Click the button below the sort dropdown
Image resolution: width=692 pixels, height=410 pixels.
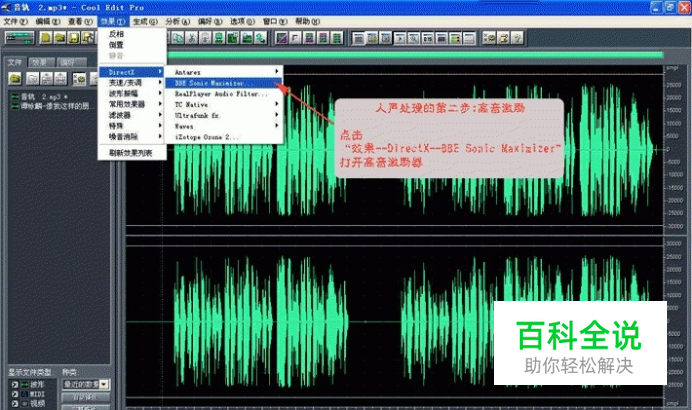tap(86, 397)
